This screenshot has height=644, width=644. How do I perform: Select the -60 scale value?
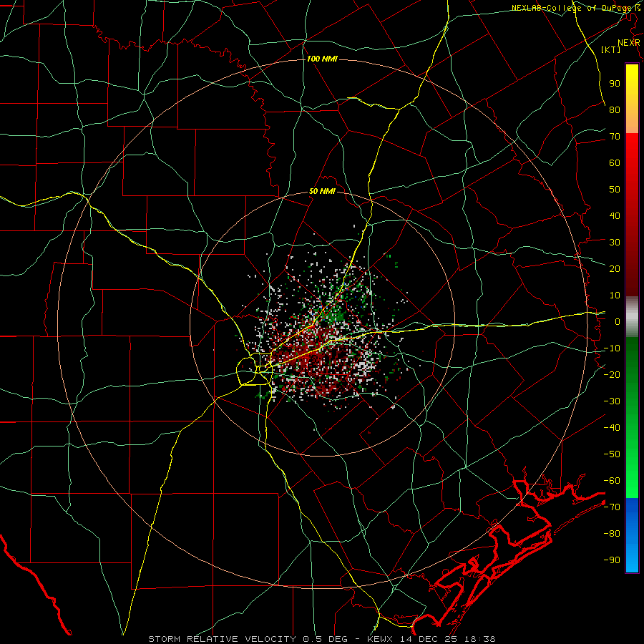tap(612, 481)
